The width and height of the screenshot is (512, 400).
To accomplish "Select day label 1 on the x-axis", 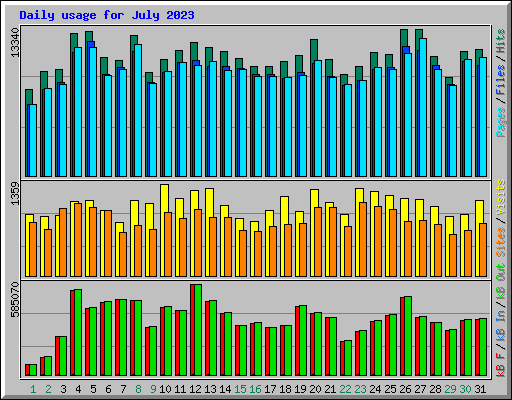I will [x=33, y=389].
